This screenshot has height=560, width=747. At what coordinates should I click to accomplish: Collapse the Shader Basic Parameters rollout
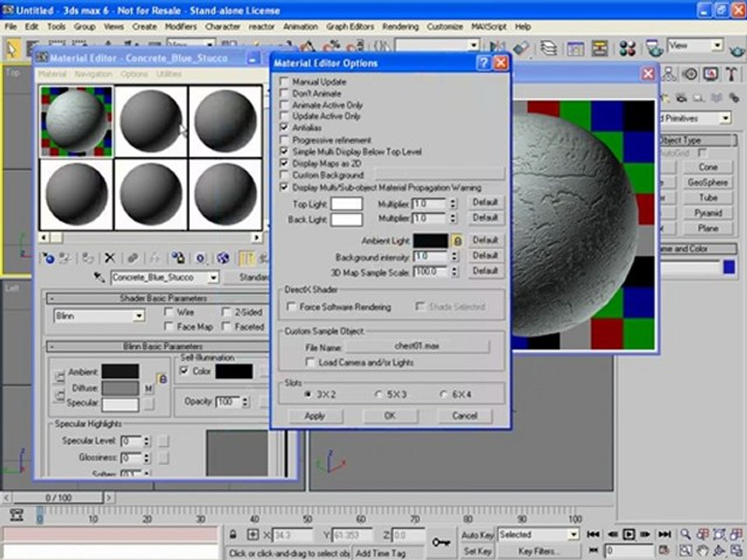tap(52, 299)
